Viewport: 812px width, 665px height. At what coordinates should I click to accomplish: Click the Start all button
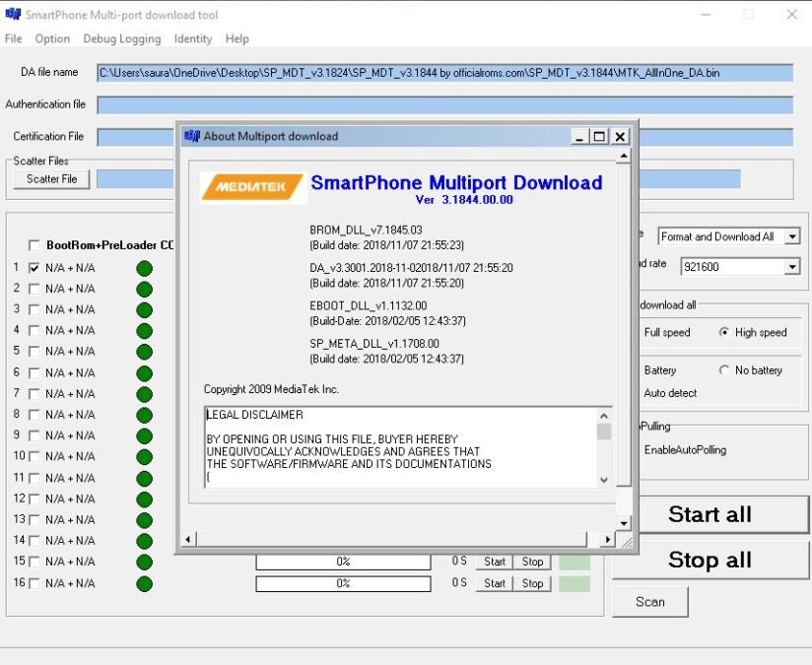coord(724,514)
